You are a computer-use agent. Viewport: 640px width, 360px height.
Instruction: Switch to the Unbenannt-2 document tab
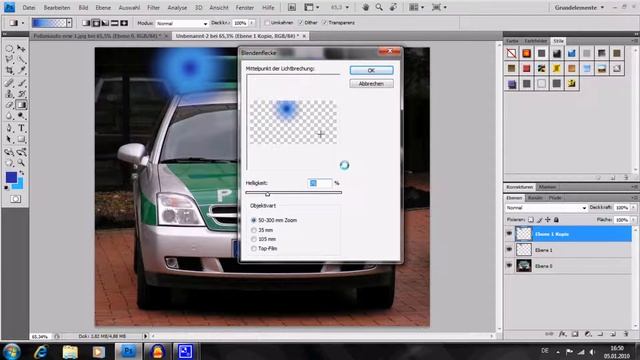click(241, 36)
